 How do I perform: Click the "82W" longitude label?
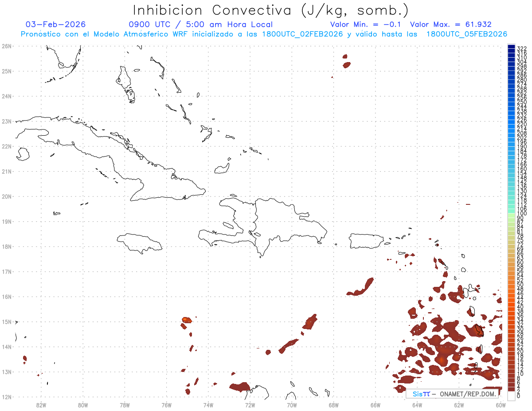41,404
